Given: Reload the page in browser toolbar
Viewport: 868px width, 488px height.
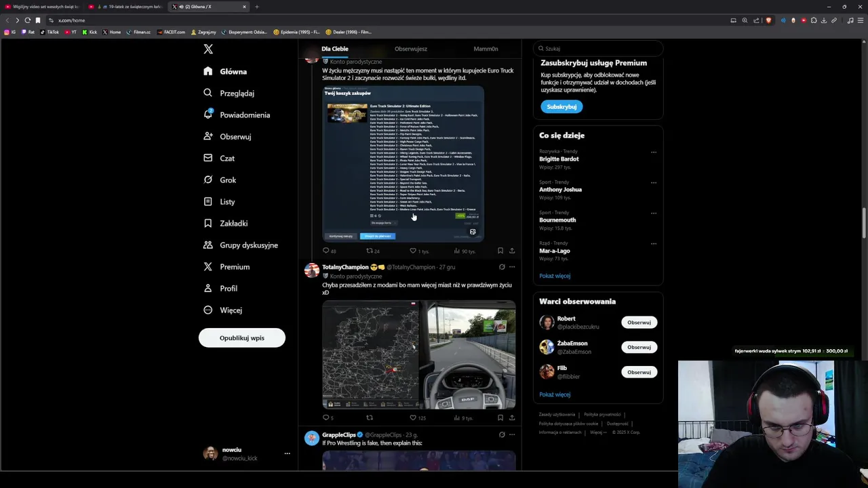Looking at the screenshot, I should point(27,20).
